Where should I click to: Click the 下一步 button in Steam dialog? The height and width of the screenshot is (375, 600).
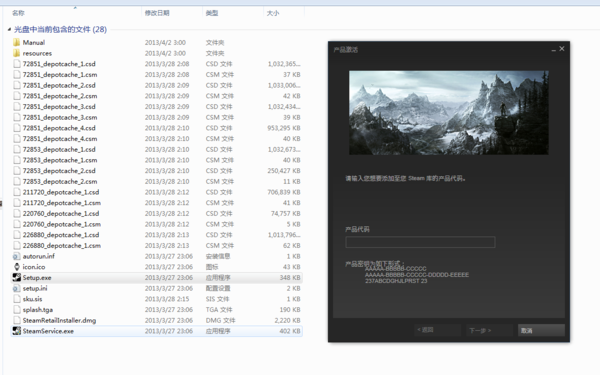tap(489, 330)
